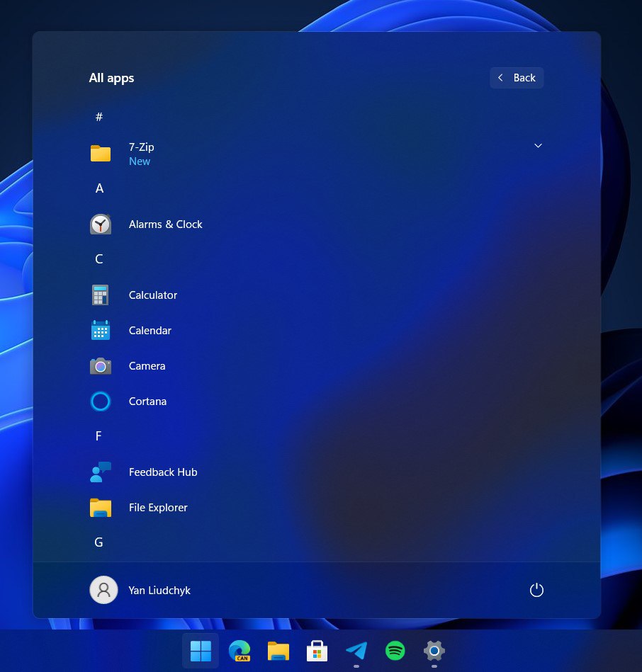Screen dimensions: 642x672
Task: Launch Camera from its icon
Action: point(101,366)
